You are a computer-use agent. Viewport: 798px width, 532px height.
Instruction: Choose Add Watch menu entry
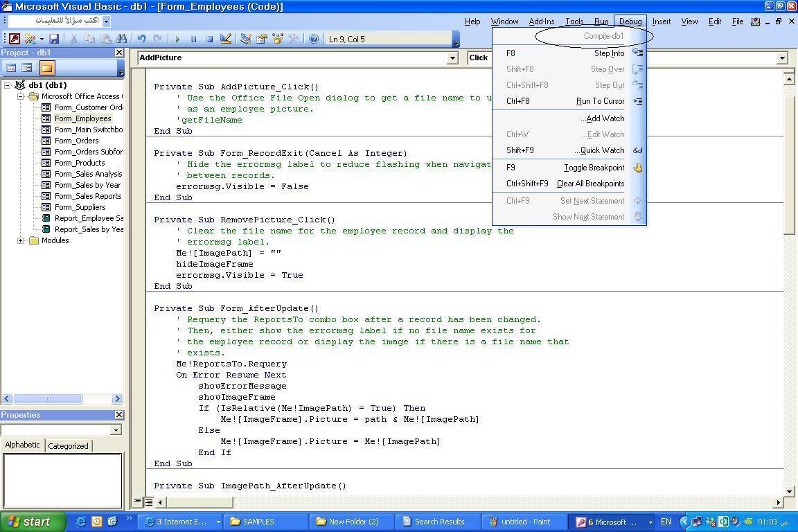[569, 118]
